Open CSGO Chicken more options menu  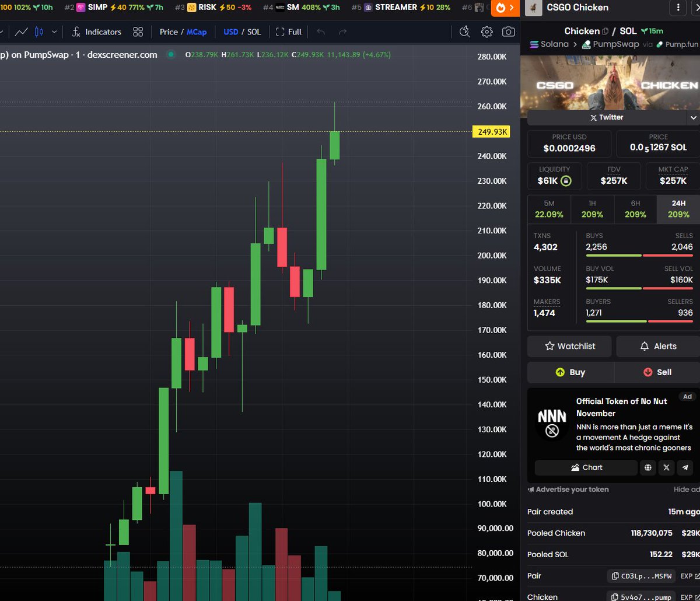click(677, 8)
